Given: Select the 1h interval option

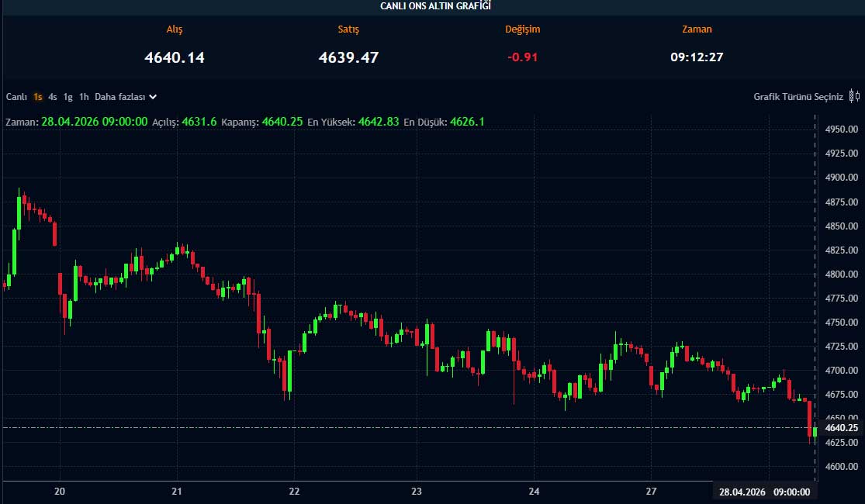Looking at the screenshot, I should point(84,97).
